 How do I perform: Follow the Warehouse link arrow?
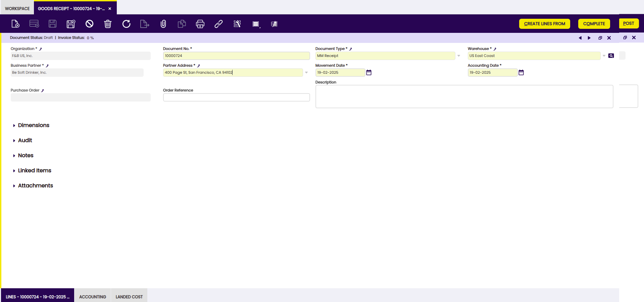[x=495, y=49]
